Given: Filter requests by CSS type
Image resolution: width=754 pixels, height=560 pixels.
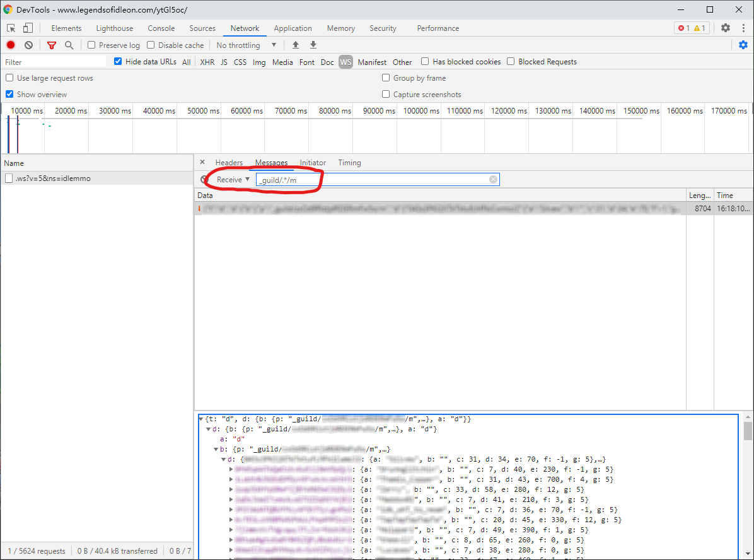Looking at the screenshot, I should (240, 62).
